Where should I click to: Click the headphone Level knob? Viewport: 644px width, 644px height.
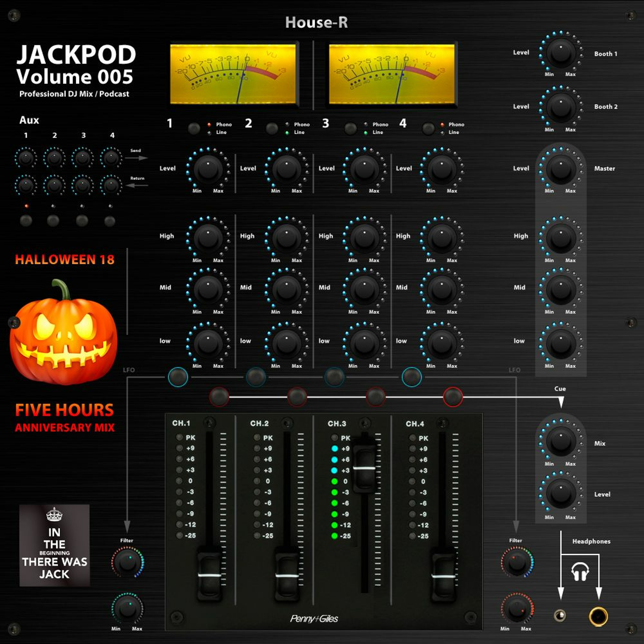[561, 494]
